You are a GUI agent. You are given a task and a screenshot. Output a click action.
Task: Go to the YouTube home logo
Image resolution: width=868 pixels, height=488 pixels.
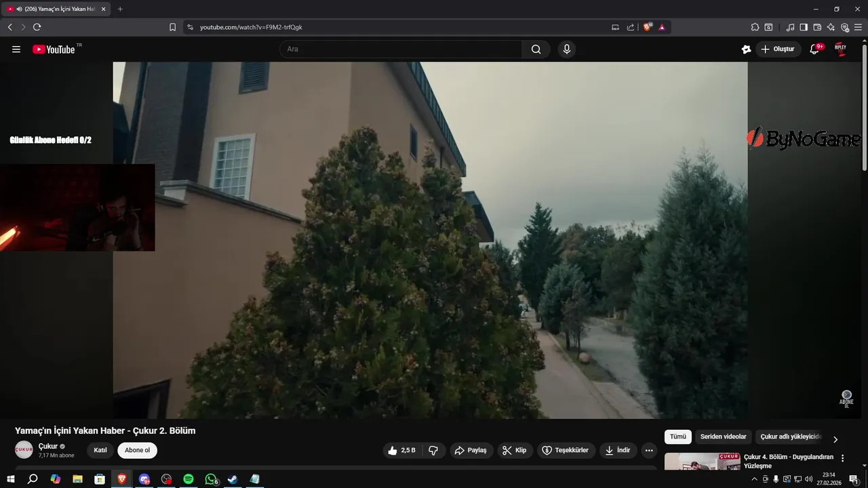(x=54, y=49)
